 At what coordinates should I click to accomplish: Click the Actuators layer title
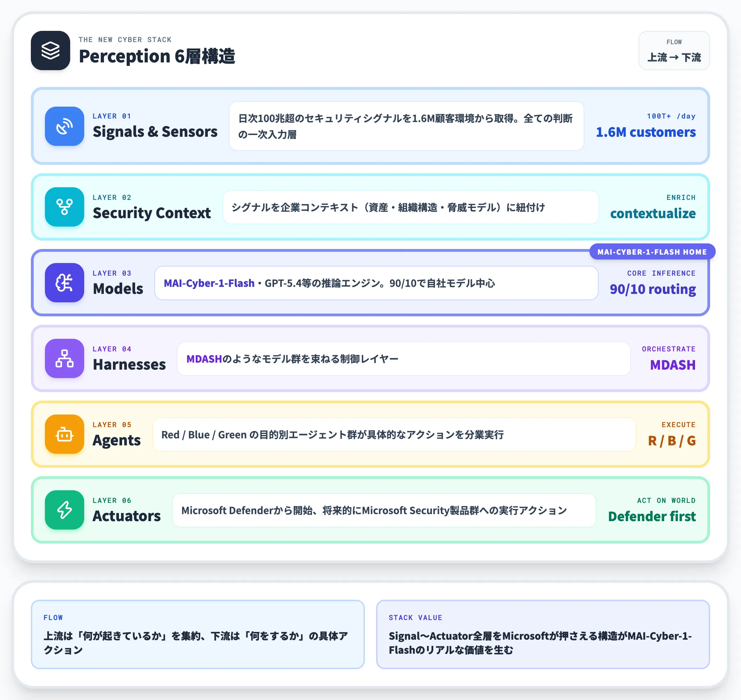127,516
